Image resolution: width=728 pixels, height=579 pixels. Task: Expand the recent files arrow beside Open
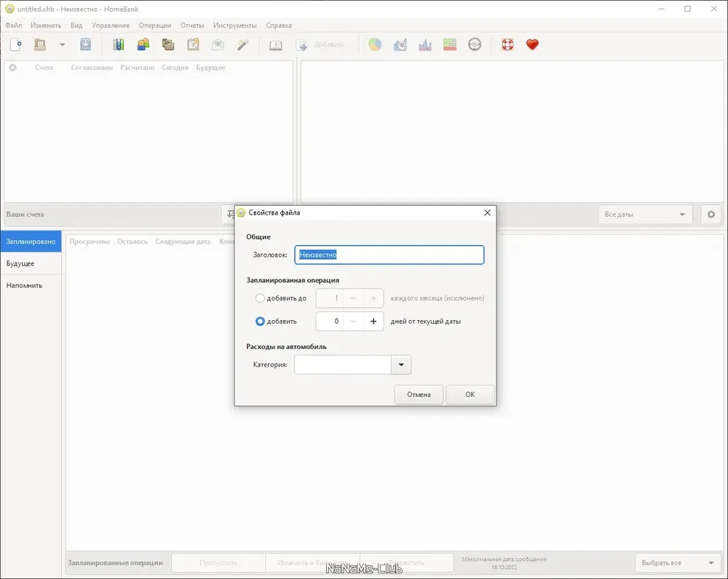62,45
